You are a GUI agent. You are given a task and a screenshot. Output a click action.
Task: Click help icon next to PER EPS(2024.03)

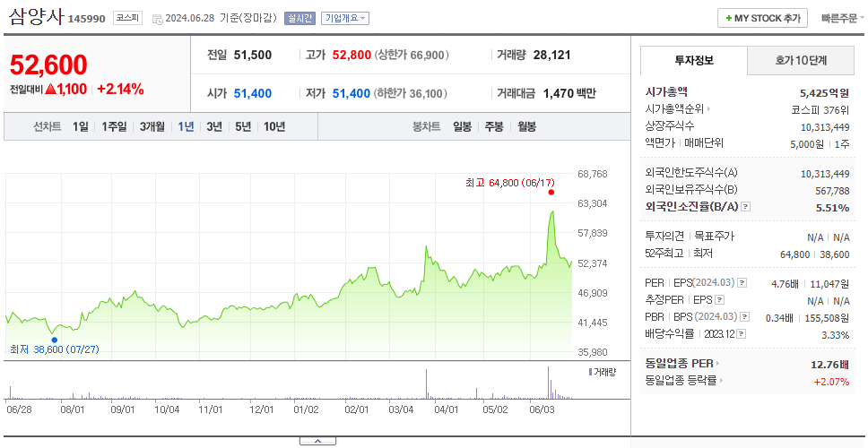tap(742, 282)
